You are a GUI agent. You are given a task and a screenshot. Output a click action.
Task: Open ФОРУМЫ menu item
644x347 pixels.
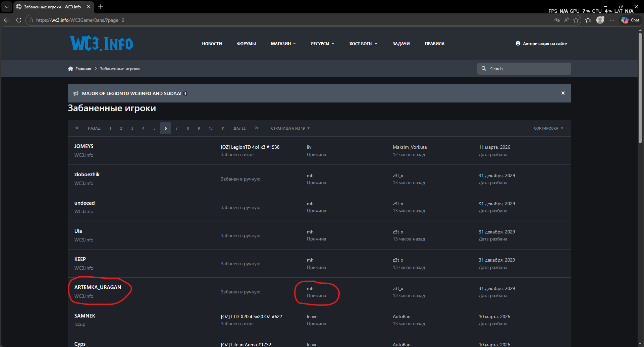[x=246, y=44]
